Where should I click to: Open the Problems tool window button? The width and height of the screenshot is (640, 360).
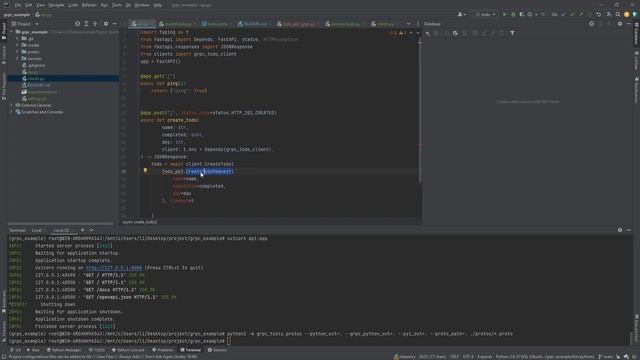tap(163, 350)
